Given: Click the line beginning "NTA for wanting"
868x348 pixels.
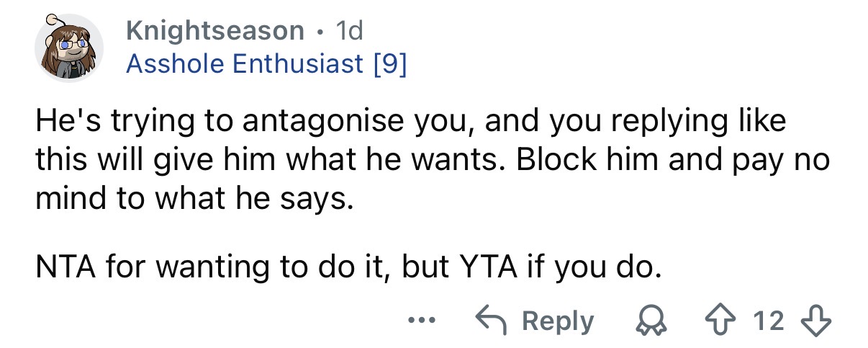Looking at the screenshot, I should [x=347, y=267].
